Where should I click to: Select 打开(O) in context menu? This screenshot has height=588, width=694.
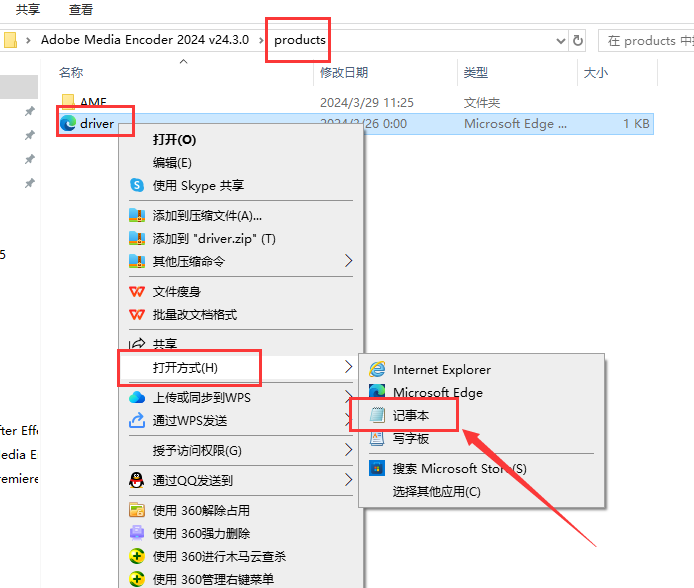tap(174, 140)
